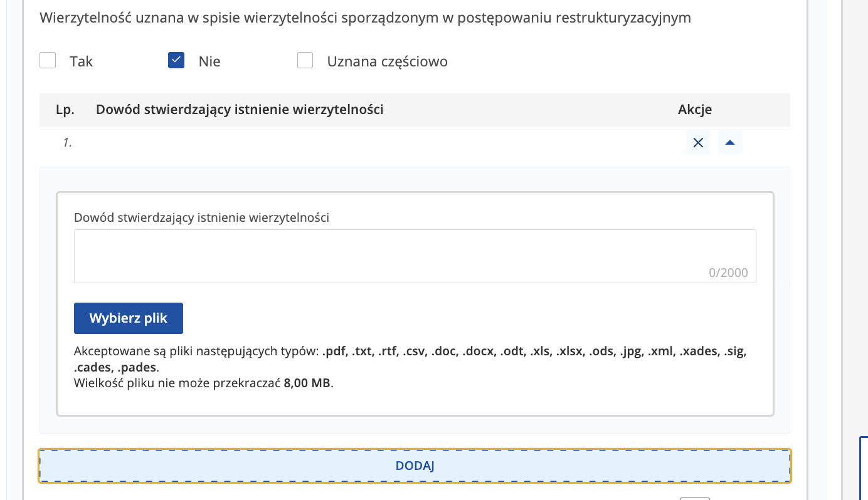Click the Nie label text
Viewport: 868px width, 500px height.
(x=209, y=61)
